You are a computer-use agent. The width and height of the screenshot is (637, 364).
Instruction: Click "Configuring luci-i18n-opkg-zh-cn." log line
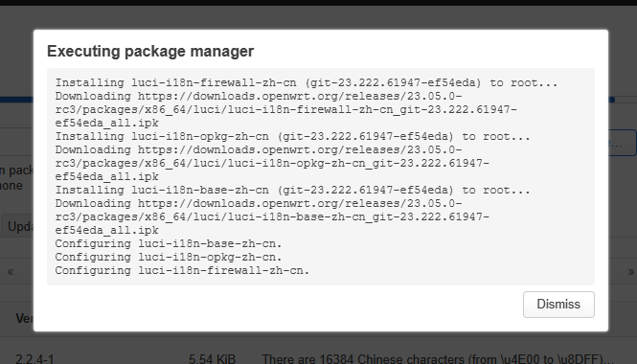(169, 257)
